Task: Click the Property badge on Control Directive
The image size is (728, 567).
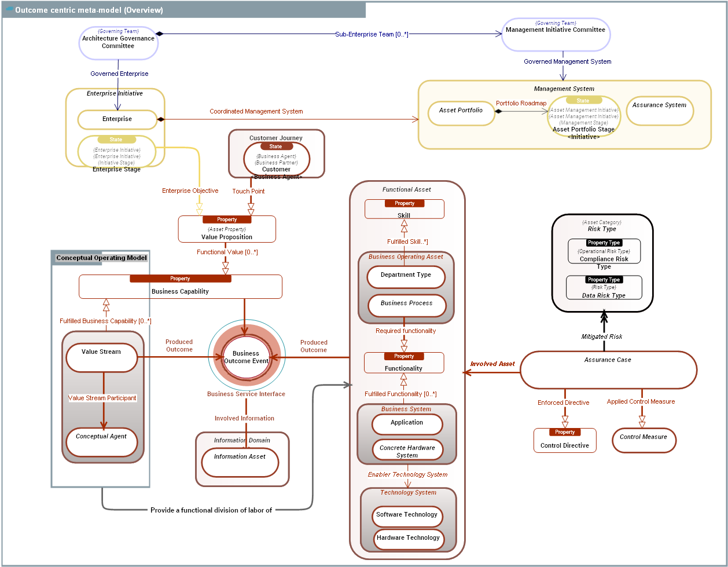Action: click(x=564, y=431)
